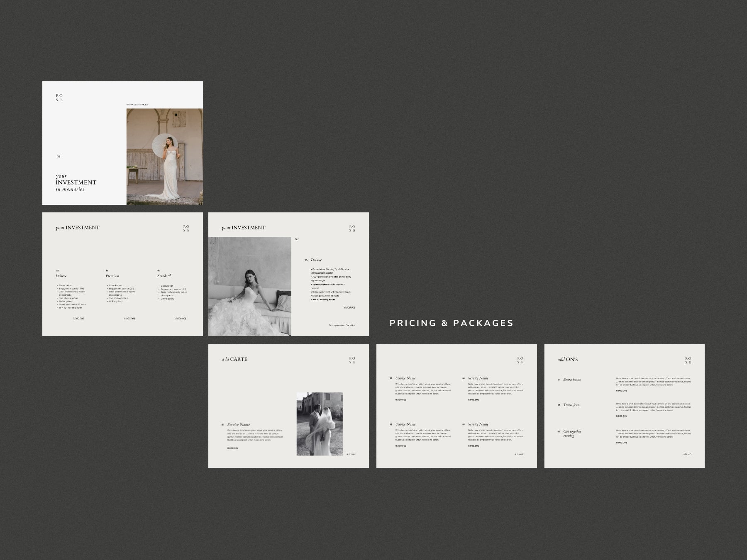
Task: Click the Service Name 04 heading
Action: [478, 378]
